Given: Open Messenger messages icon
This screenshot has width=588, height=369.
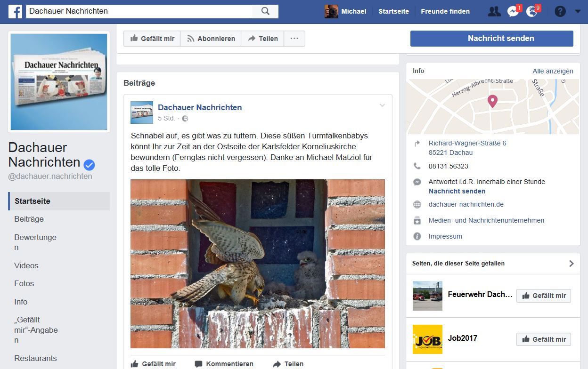Looking at the screenshot, I should [513, 11].
